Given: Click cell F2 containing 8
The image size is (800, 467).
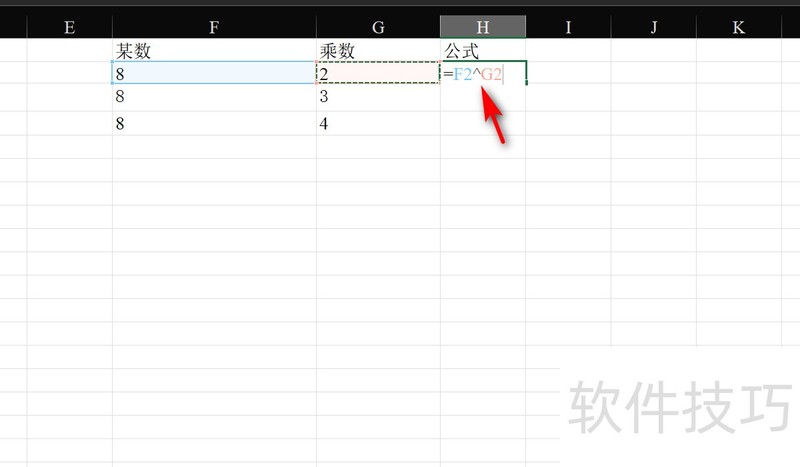Looking at the screenshot, I should point(214,73).
